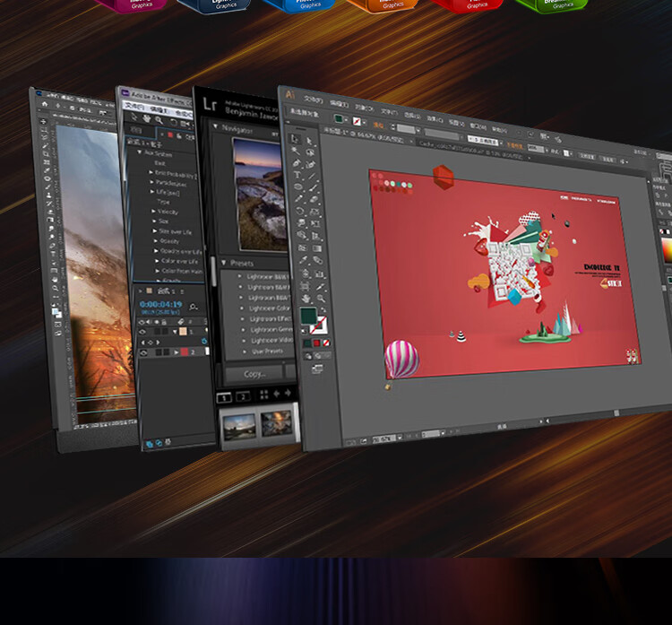Click the large dark green fill color swatch
The width and height of the screenshot is (672, 625).
tap(309, 315)
